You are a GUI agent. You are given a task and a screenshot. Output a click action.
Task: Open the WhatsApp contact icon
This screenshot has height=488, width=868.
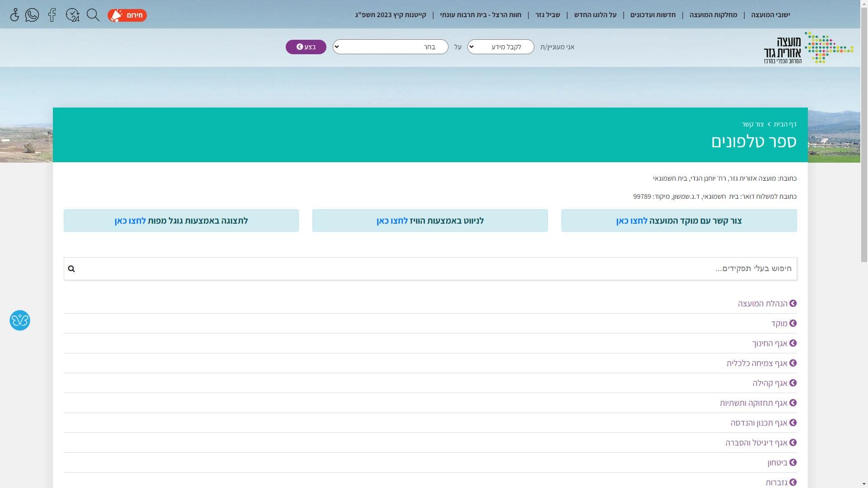coord(32,15)
